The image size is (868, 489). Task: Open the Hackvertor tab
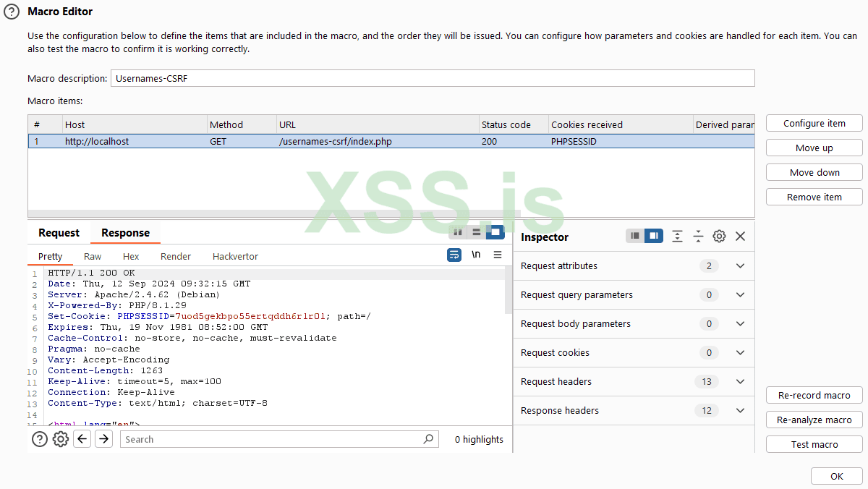coord(235,256)
